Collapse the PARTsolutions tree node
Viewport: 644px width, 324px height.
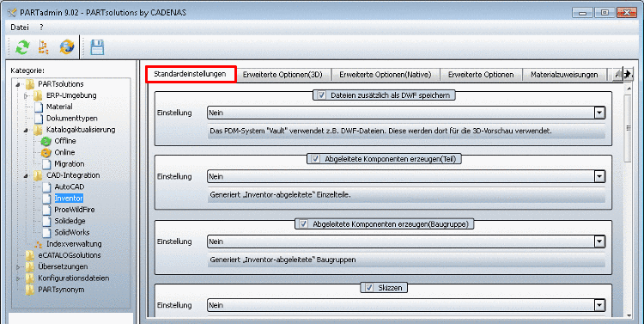[x=17, y=85]
